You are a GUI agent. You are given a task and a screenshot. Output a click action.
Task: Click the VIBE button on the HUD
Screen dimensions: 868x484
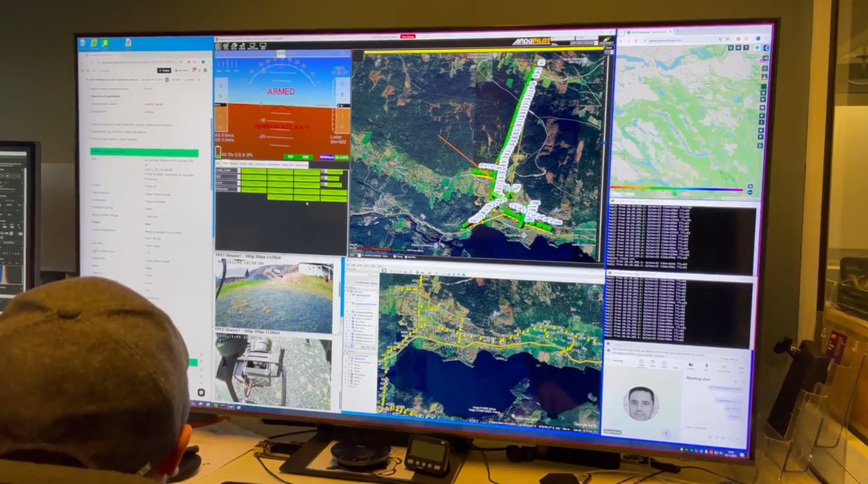(305, 157)
